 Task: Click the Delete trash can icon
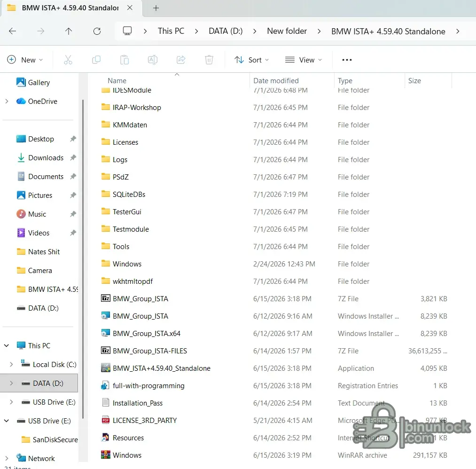click(209, 60)
